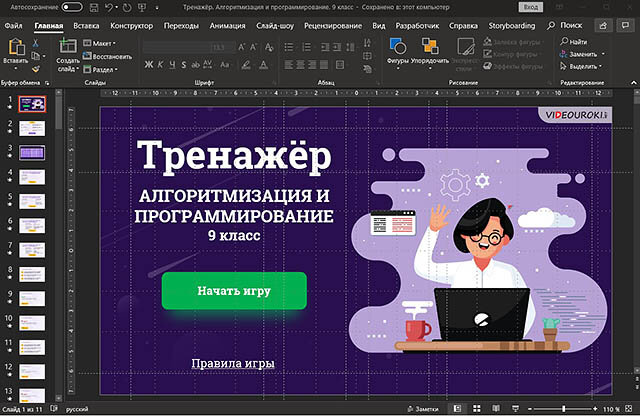Image resolution: width=640 pixels, height=416 pixels.
Task: Toggle Заметки notes pane
Action: (x=423, y=409)
